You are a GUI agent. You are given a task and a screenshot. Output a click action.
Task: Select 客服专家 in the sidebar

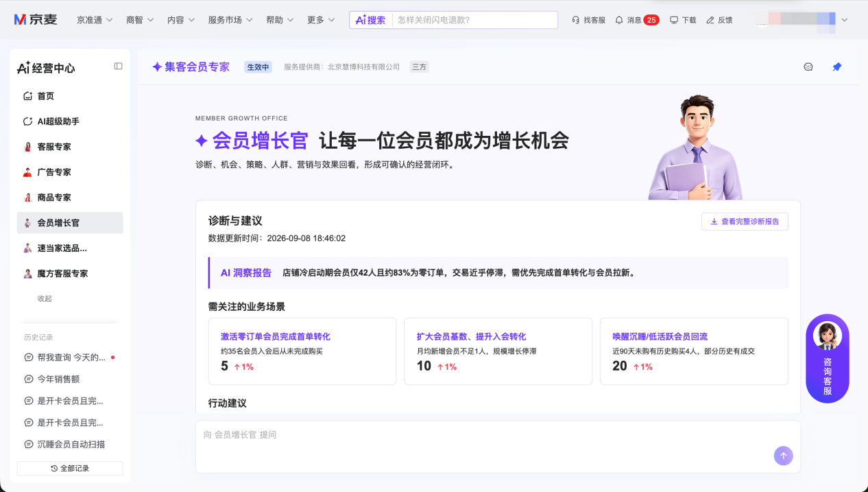coord(70,147)
